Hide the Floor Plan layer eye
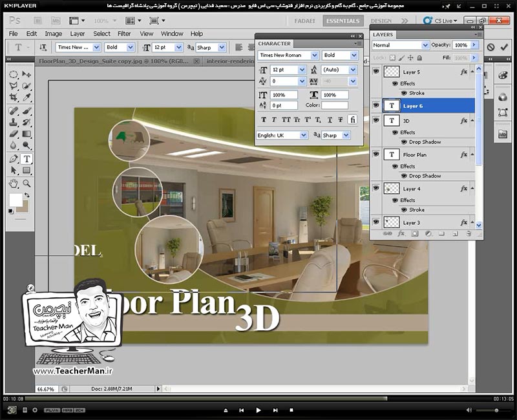The width and height of the screenshot is (517, 420). 375,154
